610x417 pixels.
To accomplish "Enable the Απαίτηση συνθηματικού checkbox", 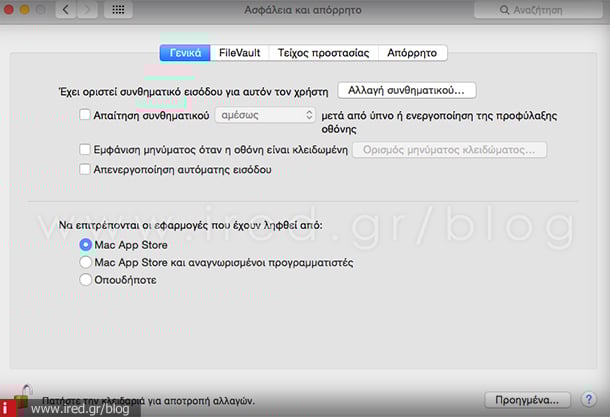I will click(x=85, y=116).
